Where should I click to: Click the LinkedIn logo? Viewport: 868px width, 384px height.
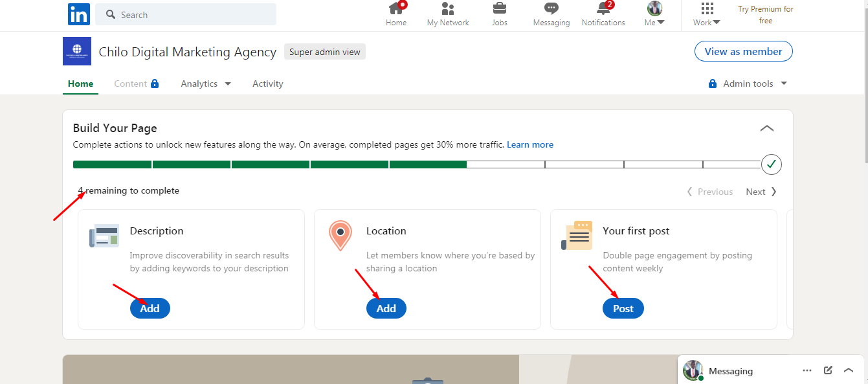click(79, 14)
